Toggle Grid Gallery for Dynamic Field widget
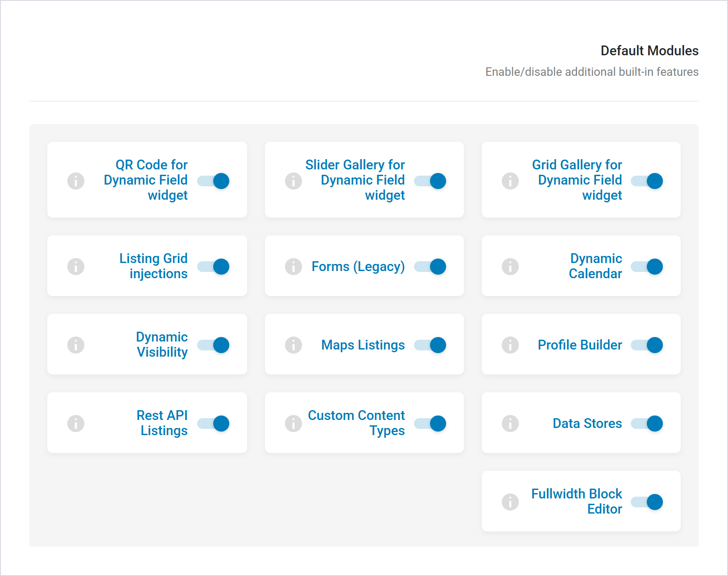The height and width of the screenshot is (576, 728). tap(647, 181)
